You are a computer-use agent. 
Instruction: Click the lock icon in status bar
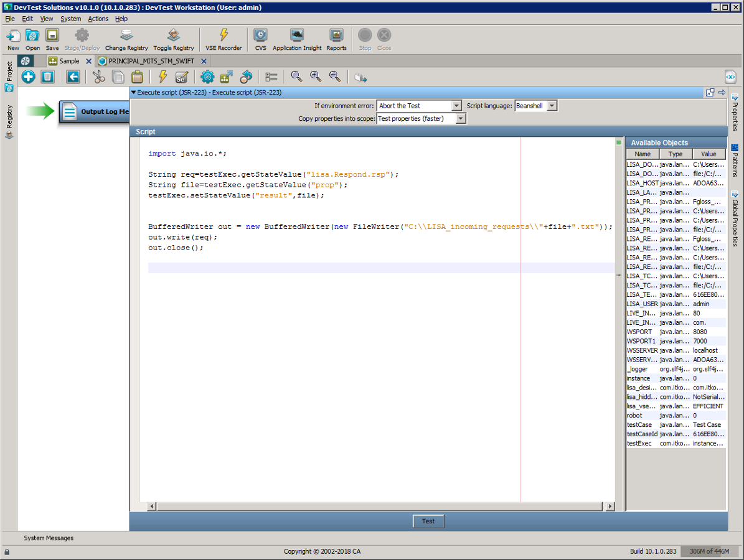coord(7,551)
